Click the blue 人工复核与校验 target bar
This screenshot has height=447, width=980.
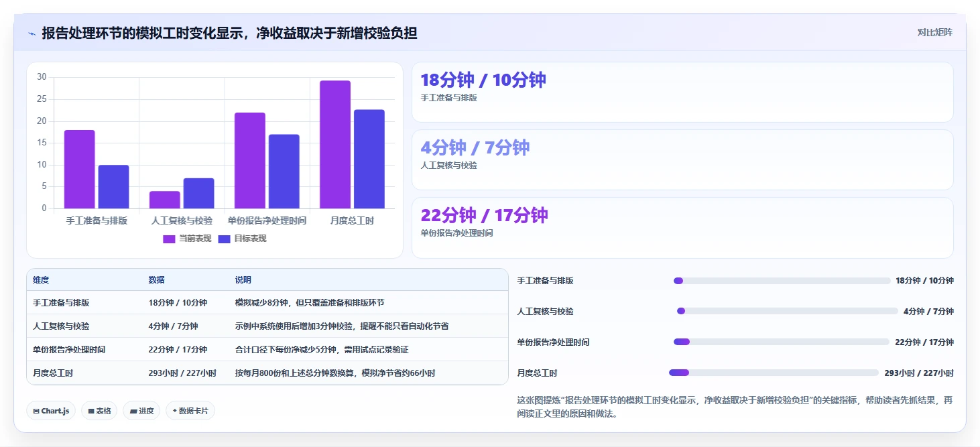[199, 193]
